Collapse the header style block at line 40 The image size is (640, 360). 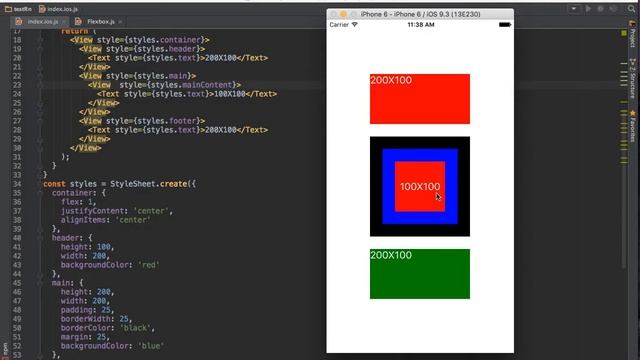40,238
